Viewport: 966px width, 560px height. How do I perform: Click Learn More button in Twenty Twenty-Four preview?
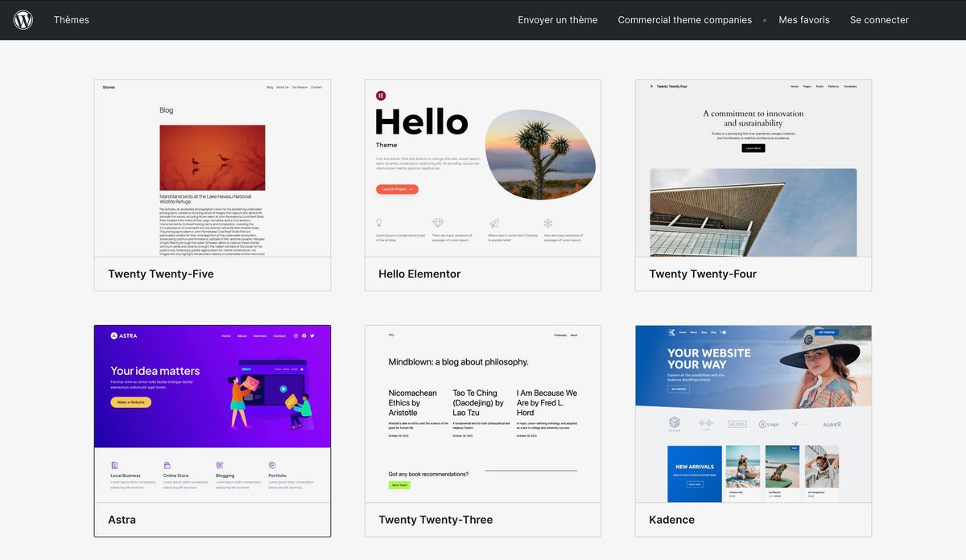point(753,148)
